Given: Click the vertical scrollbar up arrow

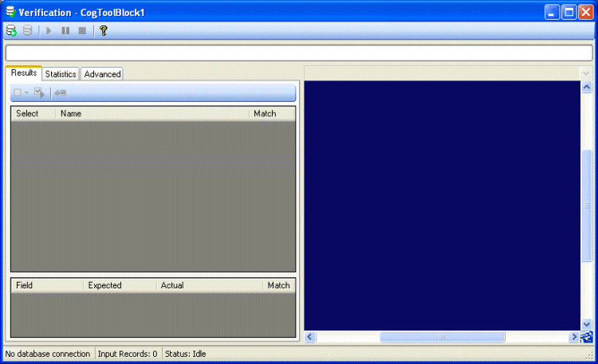Looking at the screenshot, I should pos(587,87).
